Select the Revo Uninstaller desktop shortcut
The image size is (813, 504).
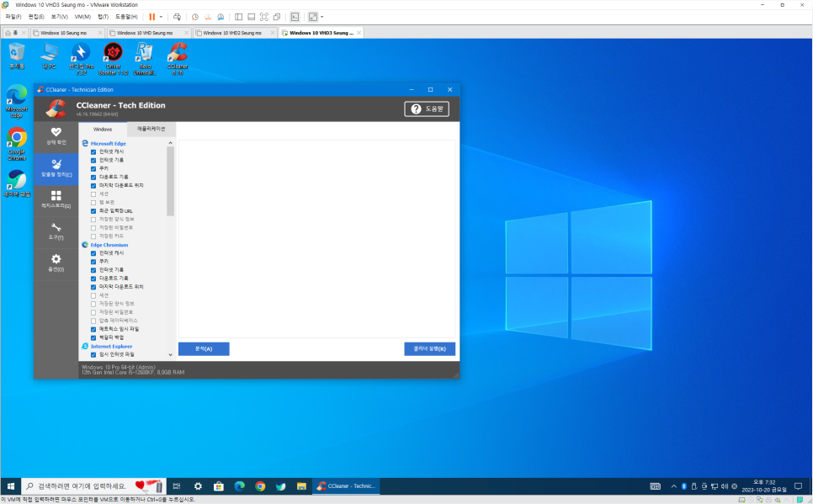pos(145,59)
